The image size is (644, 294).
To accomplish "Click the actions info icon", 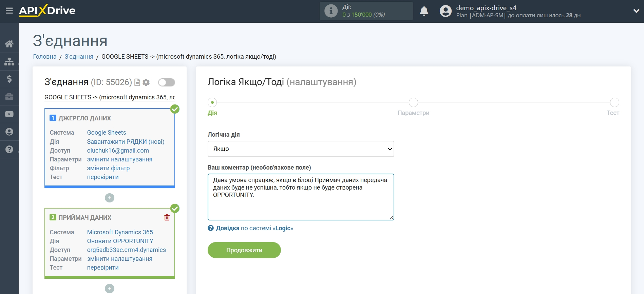I will click(331, 11).
